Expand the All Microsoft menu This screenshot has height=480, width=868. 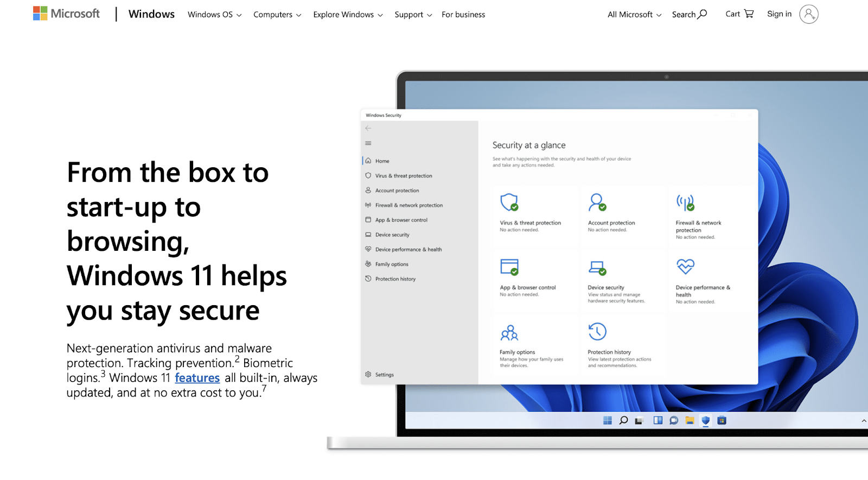[x=634, y=15]
